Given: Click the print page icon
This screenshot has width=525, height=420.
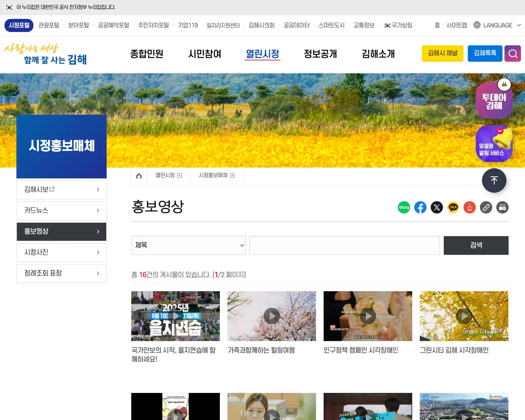Looking at the screenshot, I should [502, 208].
